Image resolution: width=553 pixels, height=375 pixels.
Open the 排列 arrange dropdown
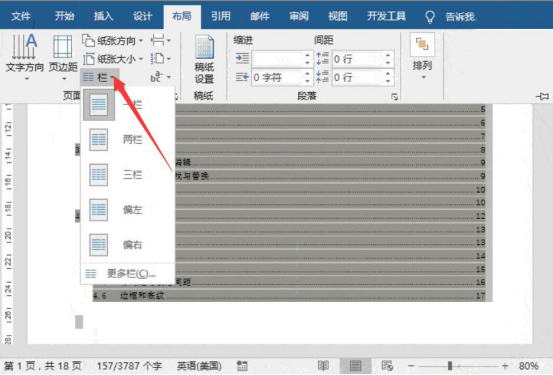pyautogui.click(x=422, y=56)
